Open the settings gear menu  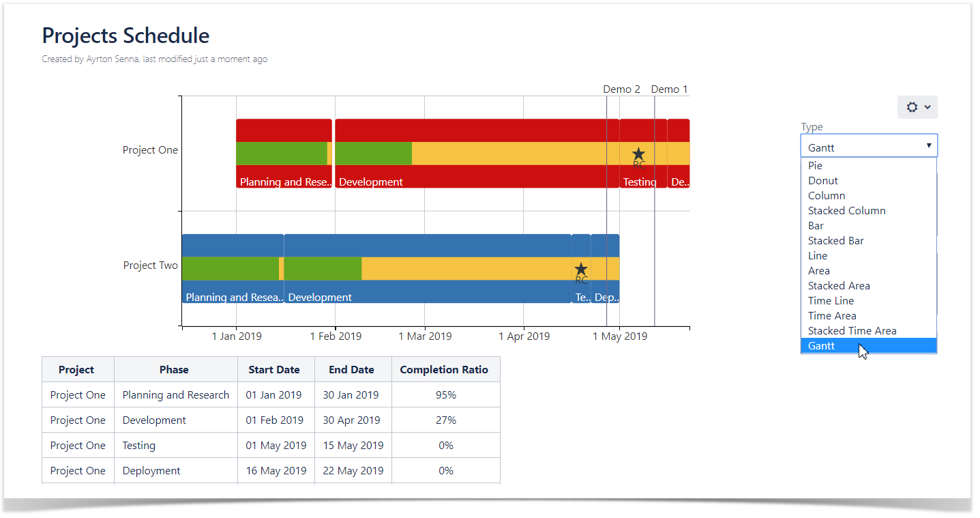click(912, 107)
